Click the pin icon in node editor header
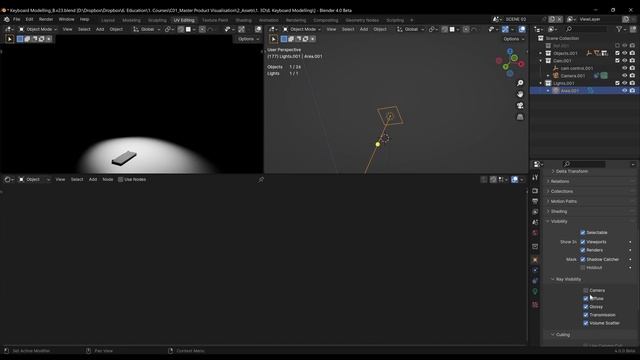The image size is (640, 360). click(x=261, y=180)
